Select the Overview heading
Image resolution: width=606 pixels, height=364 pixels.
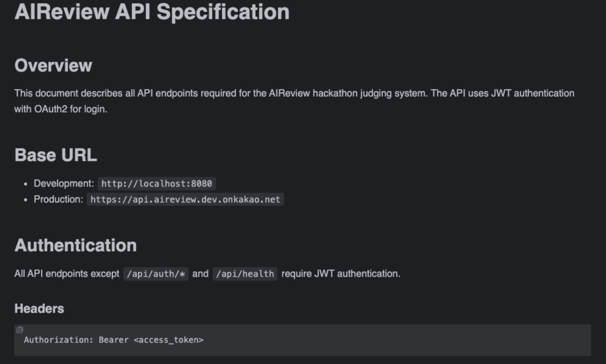point(53,65)
